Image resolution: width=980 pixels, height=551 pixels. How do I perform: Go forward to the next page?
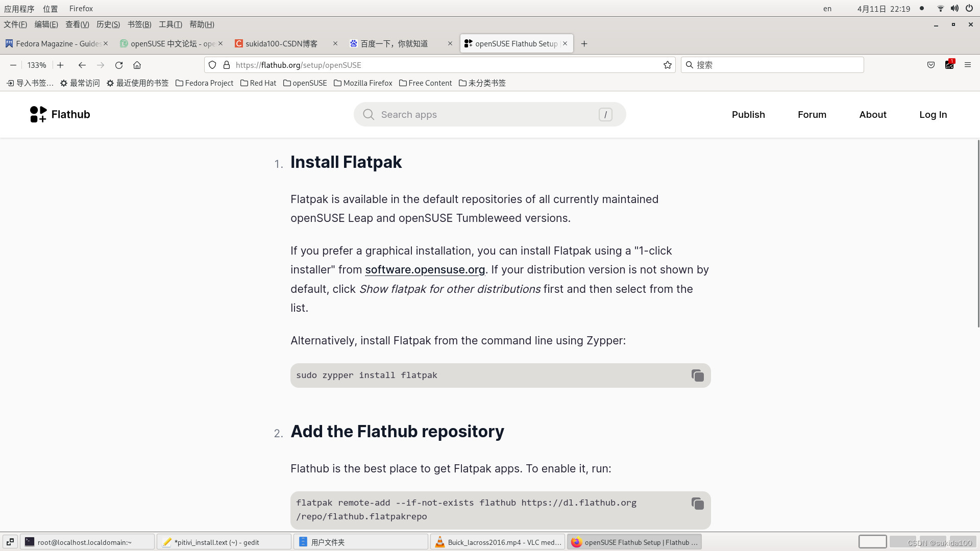(101, 65)
